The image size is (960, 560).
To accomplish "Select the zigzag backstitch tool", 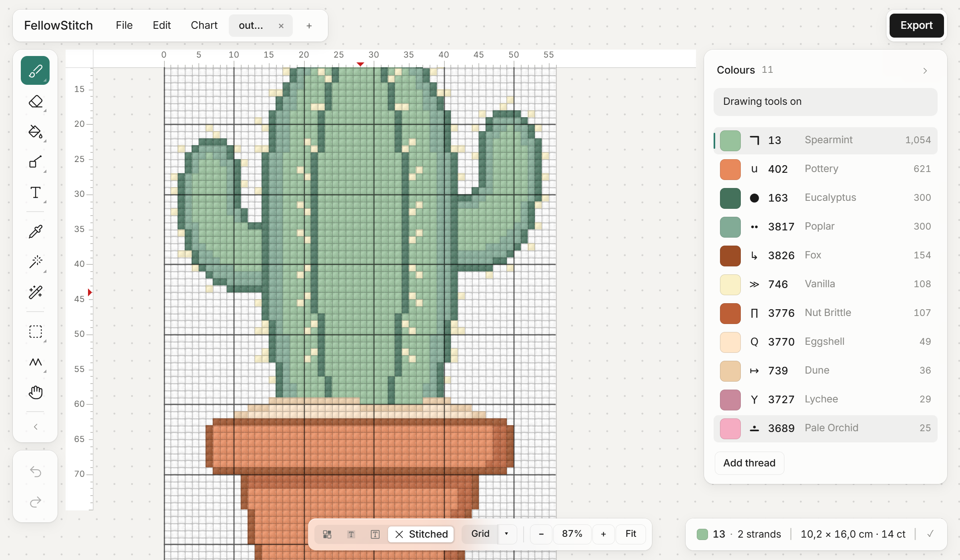I will coord(35,362).
